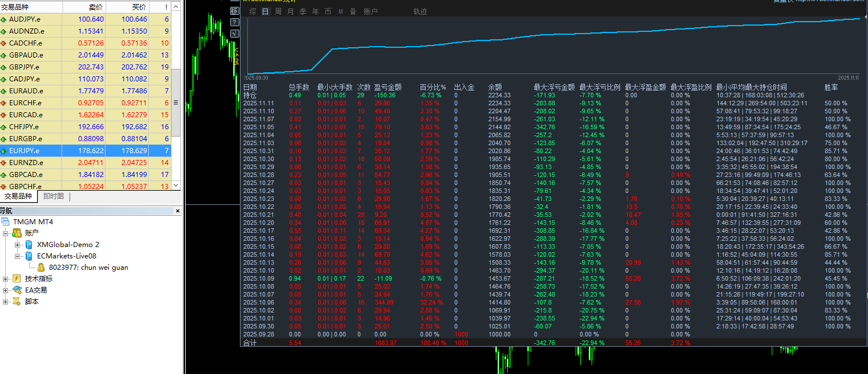Viewport: 868px width, 374px height.
Task: Select the 年 yearly period tab
Action: point(316,11)
